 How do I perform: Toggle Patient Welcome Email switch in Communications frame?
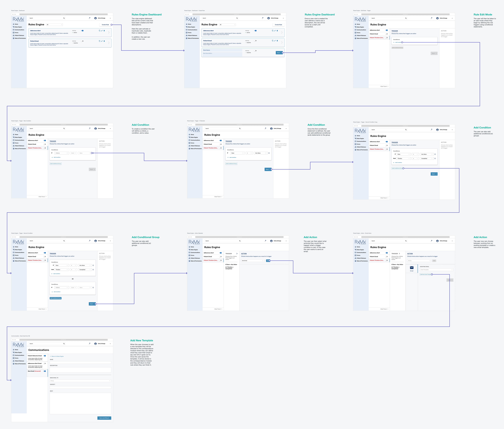[45, 356]
